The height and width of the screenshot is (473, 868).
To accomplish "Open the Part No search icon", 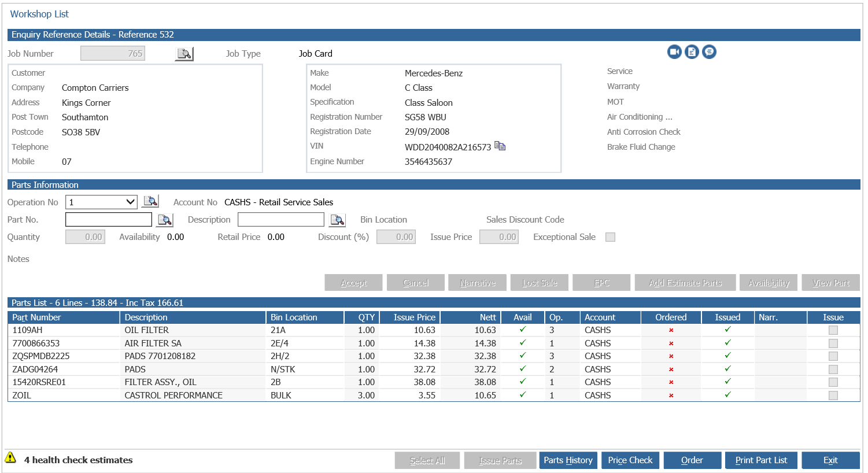I will 165,220.
